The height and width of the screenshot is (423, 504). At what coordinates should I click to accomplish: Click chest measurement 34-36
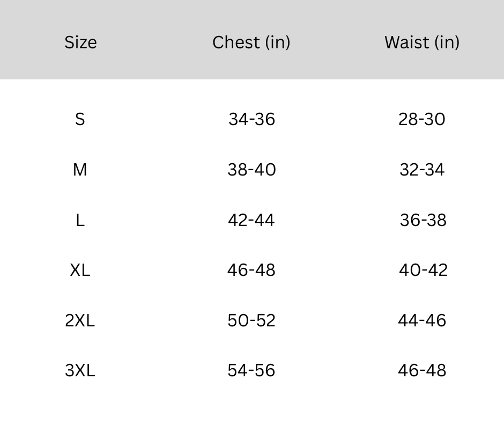(x=251, y=119)
